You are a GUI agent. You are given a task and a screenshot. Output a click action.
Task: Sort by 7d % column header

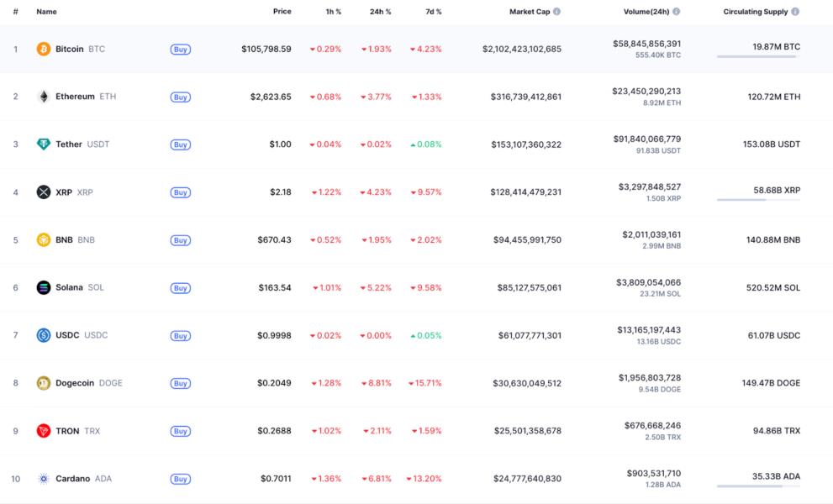pyautogui.click(x=433, y=12)
